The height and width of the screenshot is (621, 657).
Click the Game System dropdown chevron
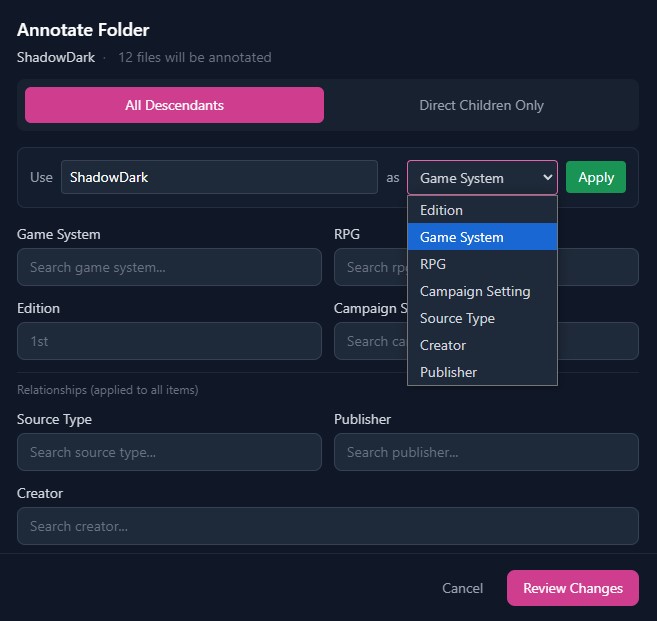point(546,178)
